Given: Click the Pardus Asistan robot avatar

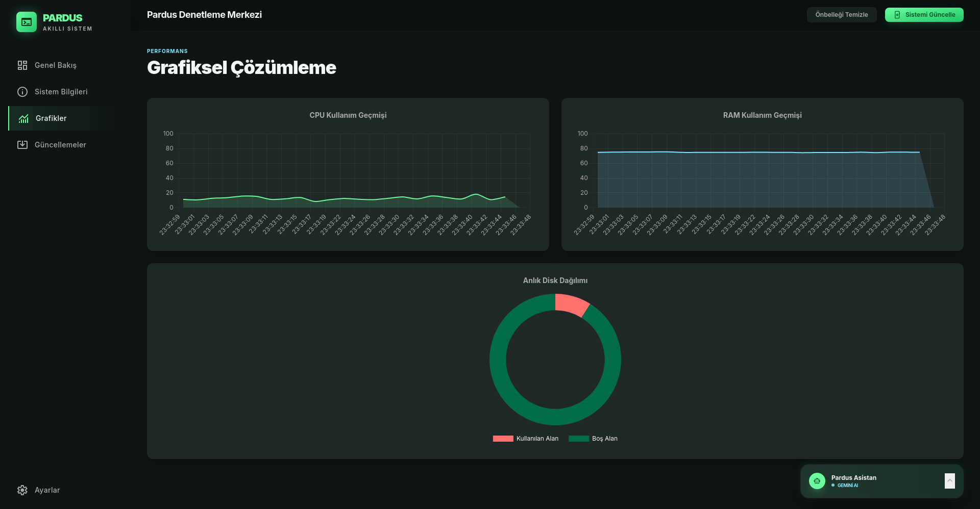Looking at the screenshot, I should [x=817, y=481].
